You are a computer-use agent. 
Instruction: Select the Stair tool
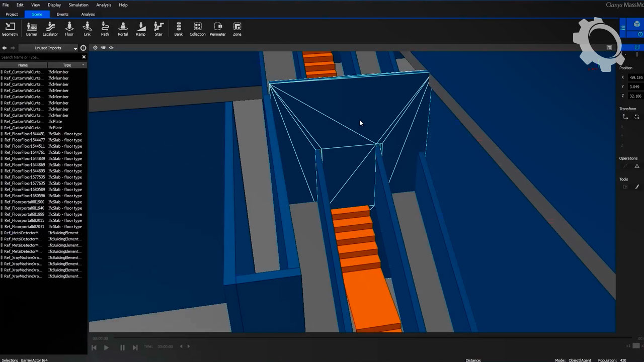[x=158, y=29]
